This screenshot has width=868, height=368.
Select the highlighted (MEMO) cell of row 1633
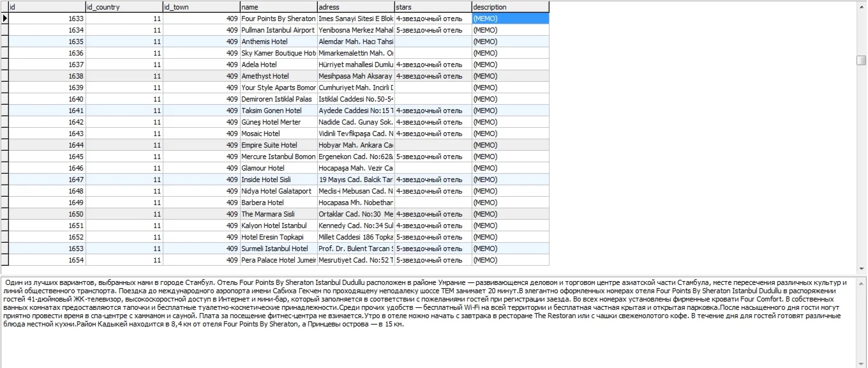511,19
